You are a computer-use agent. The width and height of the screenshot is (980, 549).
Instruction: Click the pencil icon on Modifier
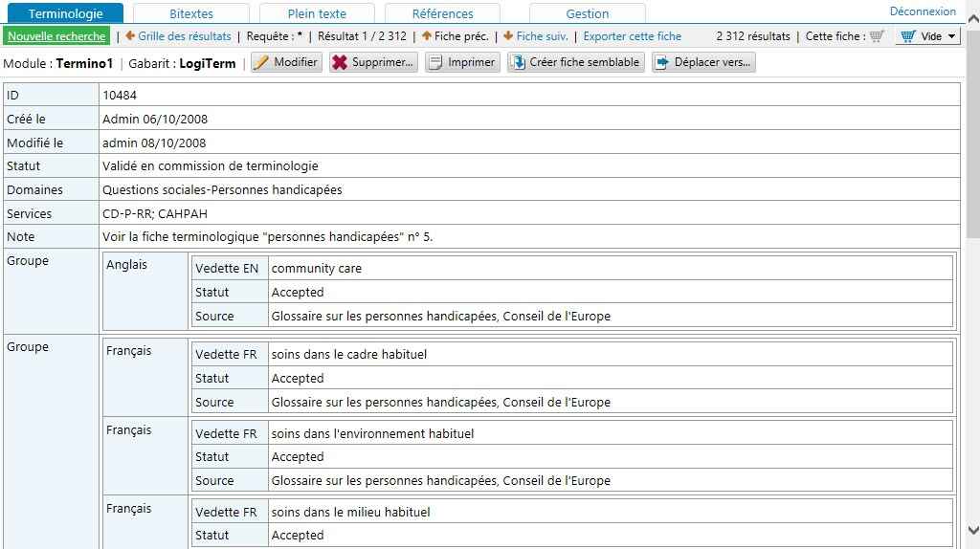pyautogui.click(x=261, y=62)
